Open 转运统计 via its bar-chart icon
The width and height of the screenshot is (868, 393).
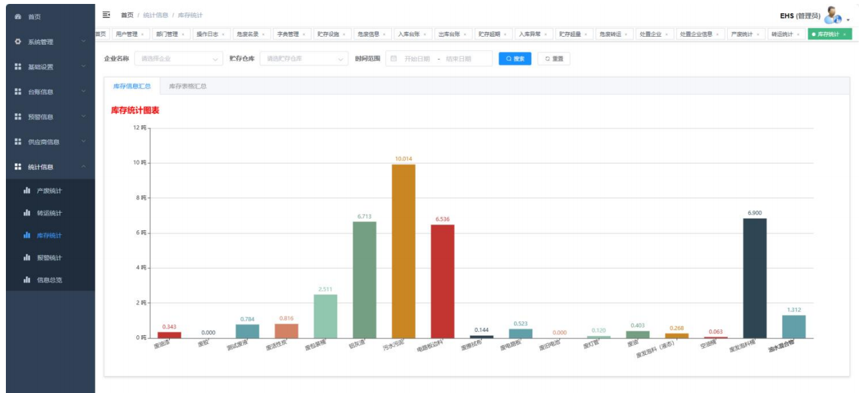tap(27, 213)
